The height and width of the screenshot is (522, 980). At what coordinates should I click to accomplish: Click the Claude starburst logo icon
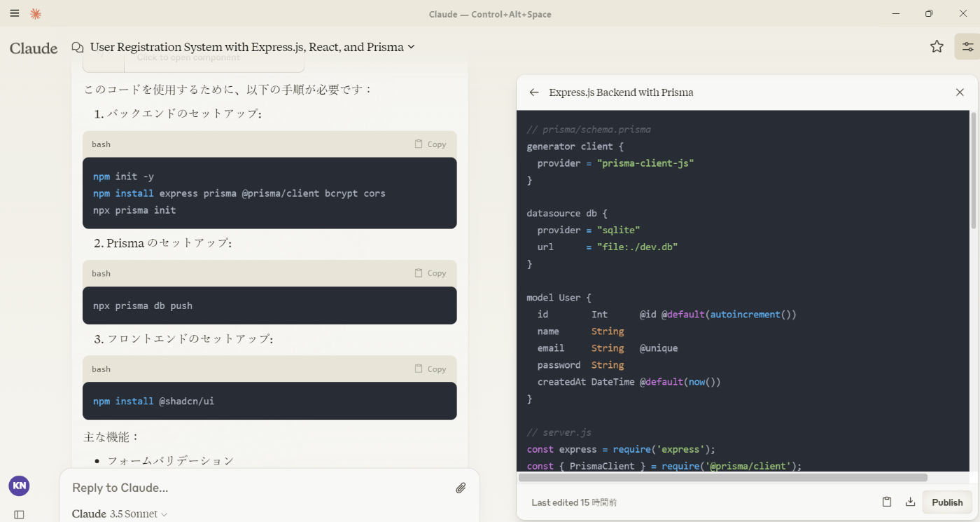pyautogui.click(x=36, y=13)
